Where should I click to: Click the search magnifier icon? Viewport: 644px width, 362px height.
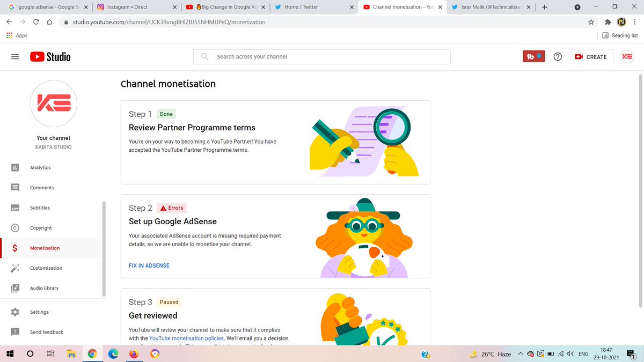(x=204, y=56)
